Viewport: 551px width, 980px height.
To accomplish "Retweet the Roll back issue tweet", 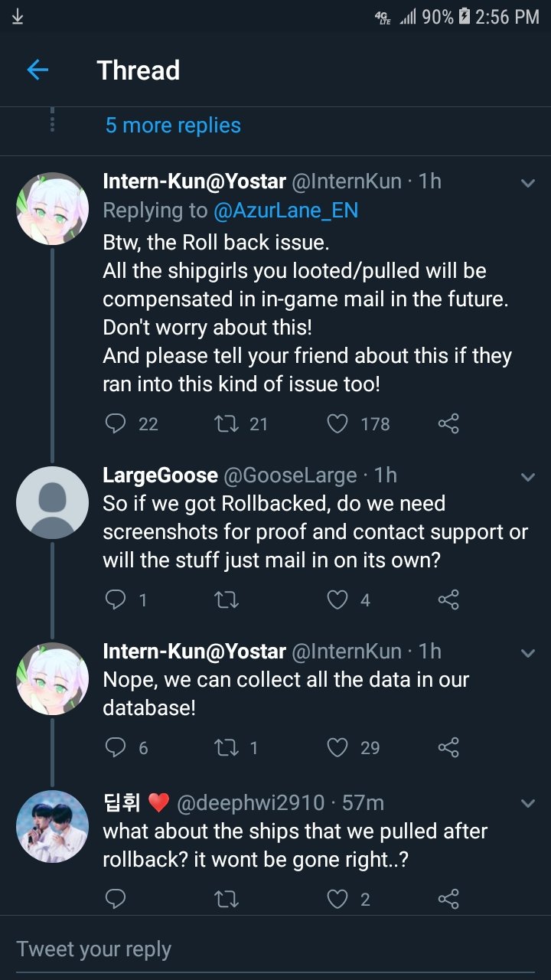I will pos(226,423).
